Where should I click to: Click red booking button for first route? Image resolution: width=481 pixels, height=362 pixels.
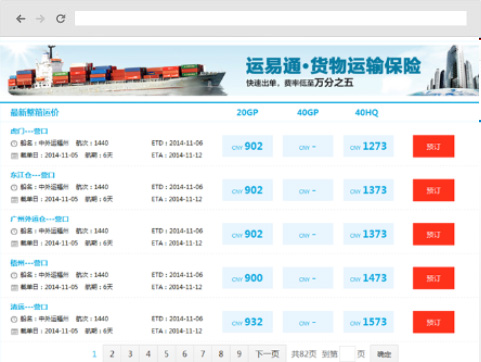pyautogui.click(x=433, y=146)
